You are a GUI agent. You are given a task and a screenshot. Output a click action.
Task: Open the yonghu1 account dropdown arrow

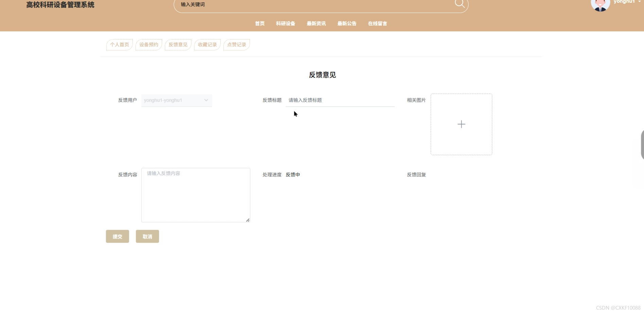click(x=639, y=2)
